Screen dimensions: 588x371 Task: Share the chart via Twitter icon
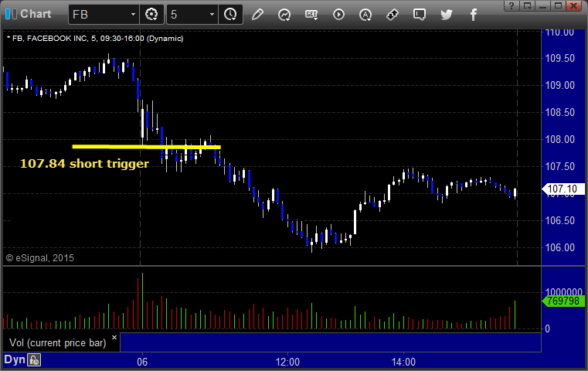[447, 15]
